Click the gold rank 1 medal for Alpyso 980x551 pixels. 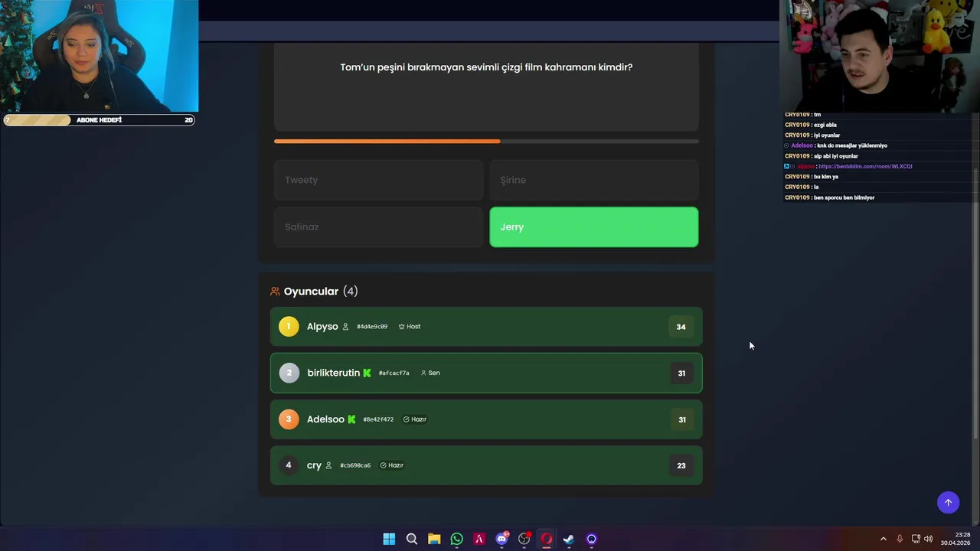pyautogui.click(x=289, y=327)
